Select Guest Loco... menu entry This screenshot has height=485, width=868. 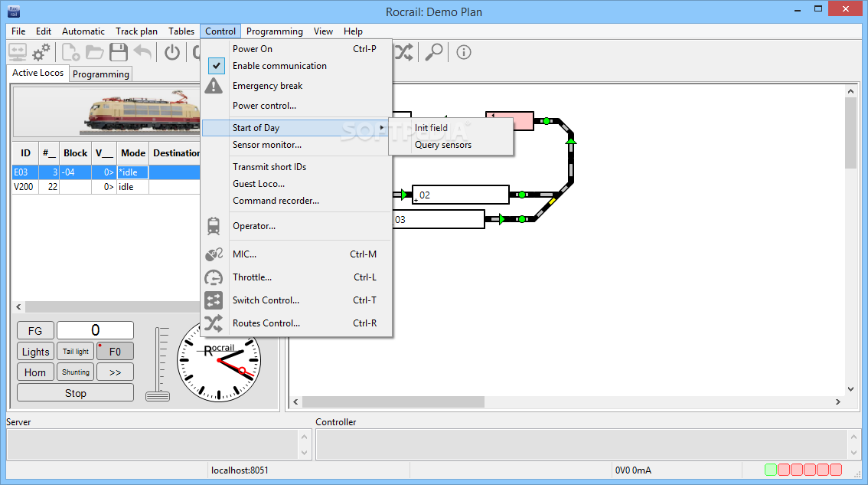pyautogui.click(x=259, y=184)
